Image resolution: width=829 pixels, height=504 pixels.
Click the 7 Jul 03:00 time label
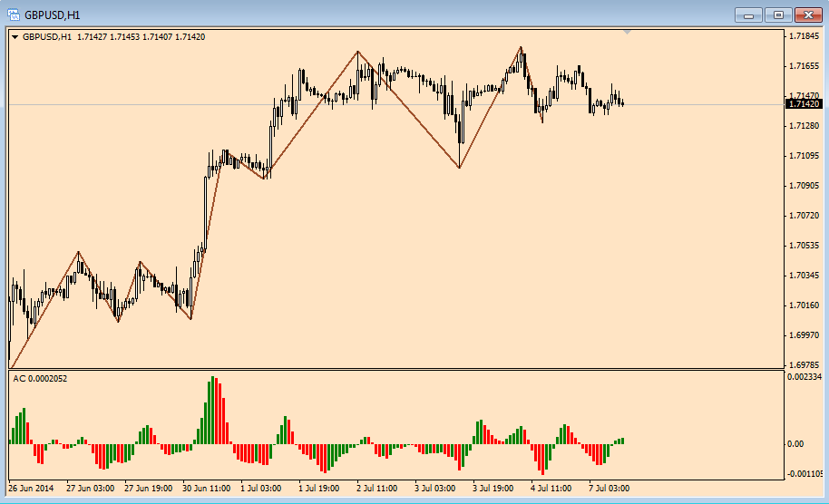(x=610, y=489)
